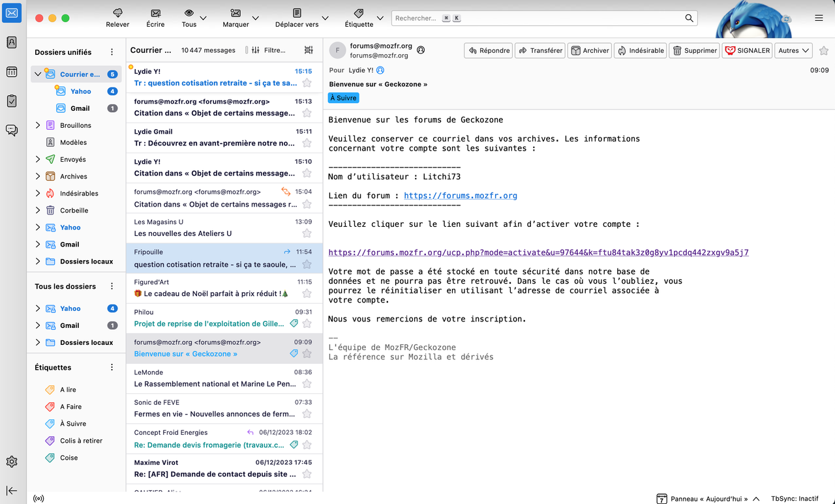Click the À Suivre tag on message
The width and height of the screenshot is (835, 504).
click(343, 98)
